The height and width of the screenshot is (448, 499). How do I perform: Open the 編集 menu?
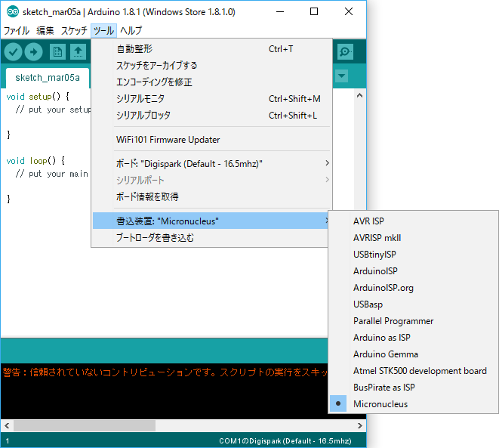tap(45, 30)
